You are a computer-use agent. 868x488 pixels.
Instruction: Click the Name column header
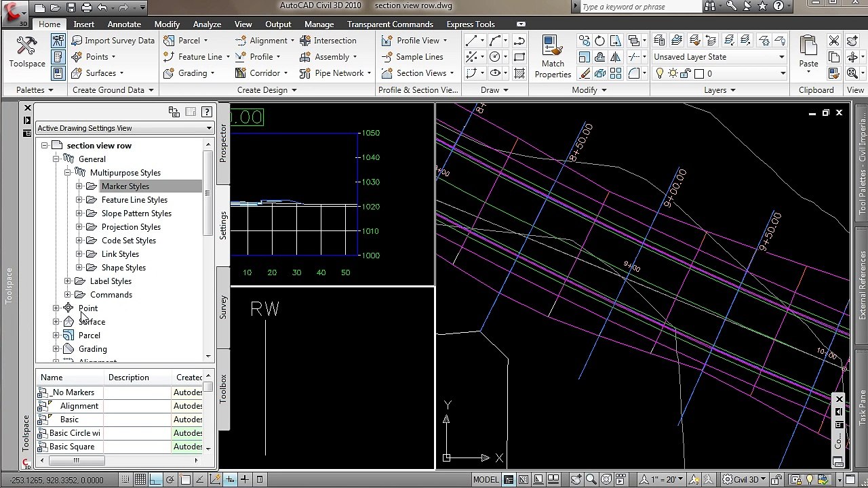coord(71,378)
